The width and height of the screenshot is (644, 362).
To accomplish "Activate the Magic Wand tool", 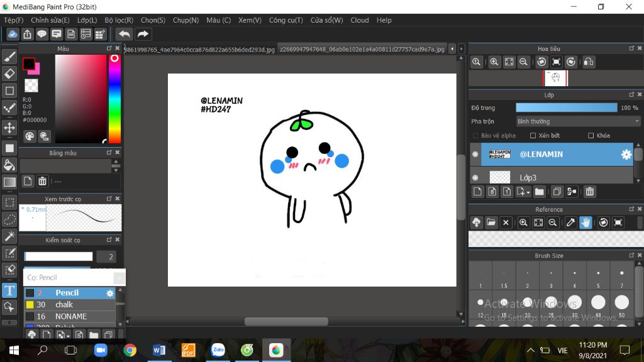I will (9, 236).
